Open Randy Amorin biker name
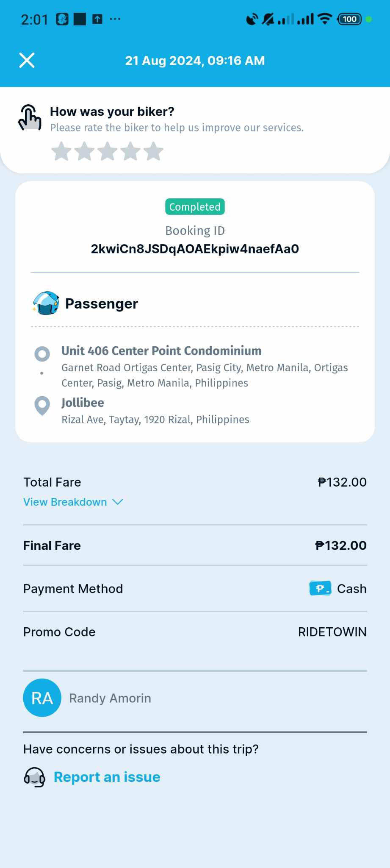 [x=110, y=698]
